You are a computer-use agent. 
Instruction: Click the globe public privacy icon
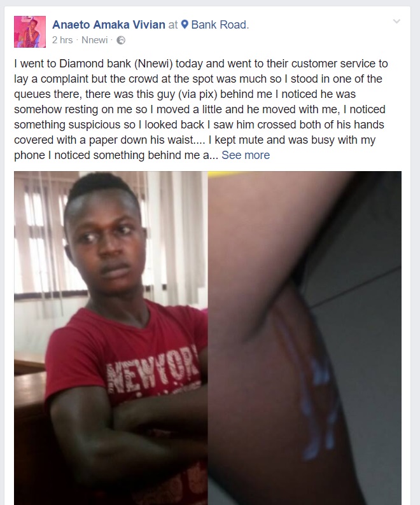(x=121, y=40)
